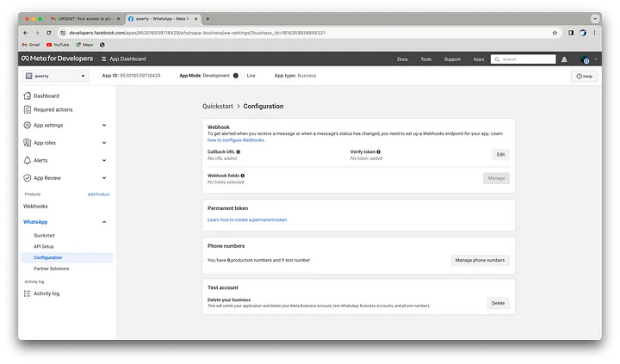Open the Maps bookmark
Viewport: 620px width, 364px height.
coord(84,45)
